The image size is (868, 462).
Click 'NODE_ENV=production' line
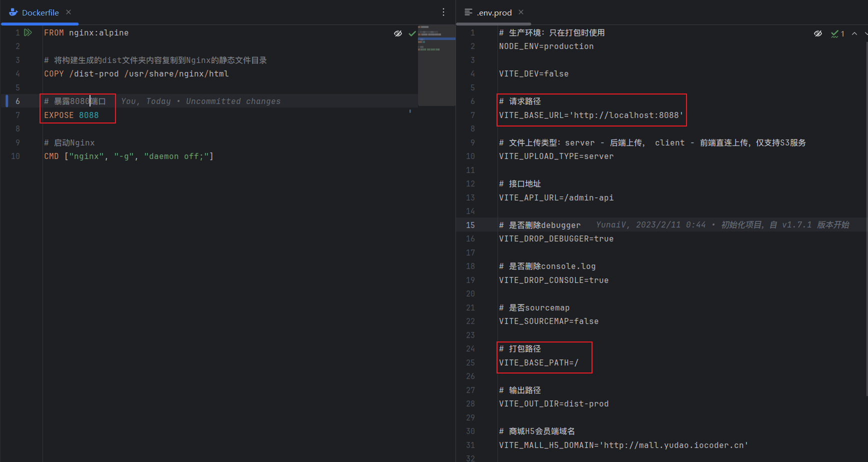pyautogui.click(x=546, y=46)
